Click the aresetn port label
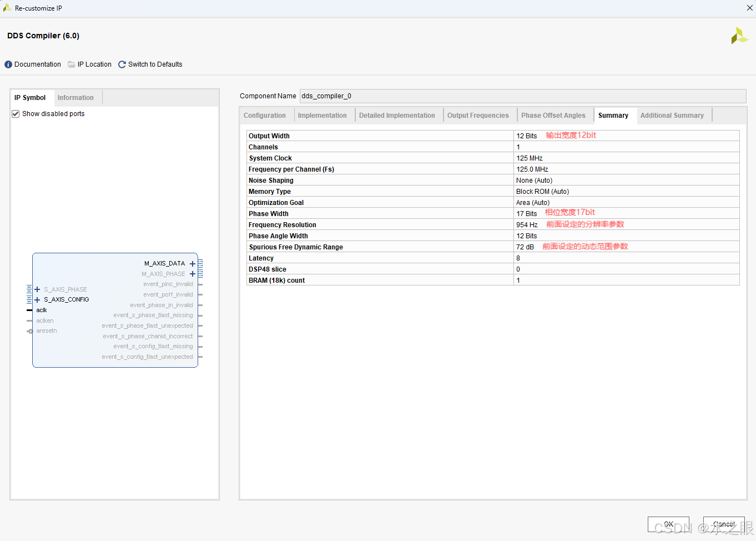 pos(47,331)
